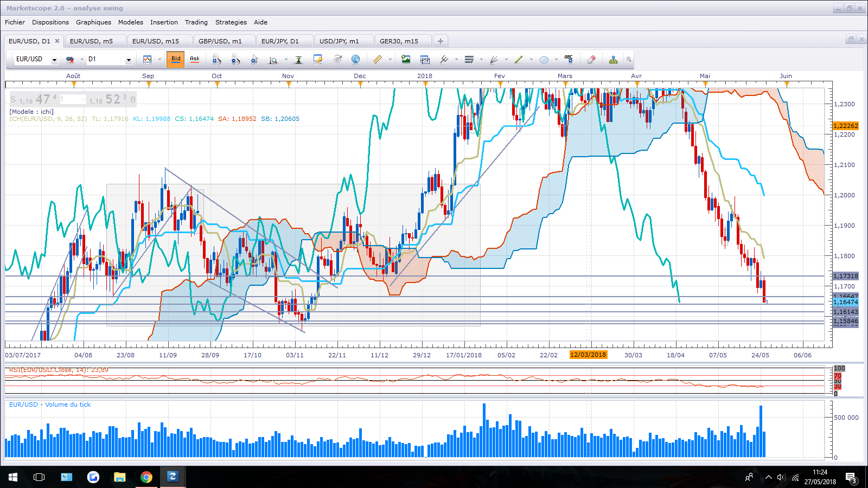Expand the trend line tool dropdown arrow
Screen dimensions: 868x488
click(x=531, y=60)
